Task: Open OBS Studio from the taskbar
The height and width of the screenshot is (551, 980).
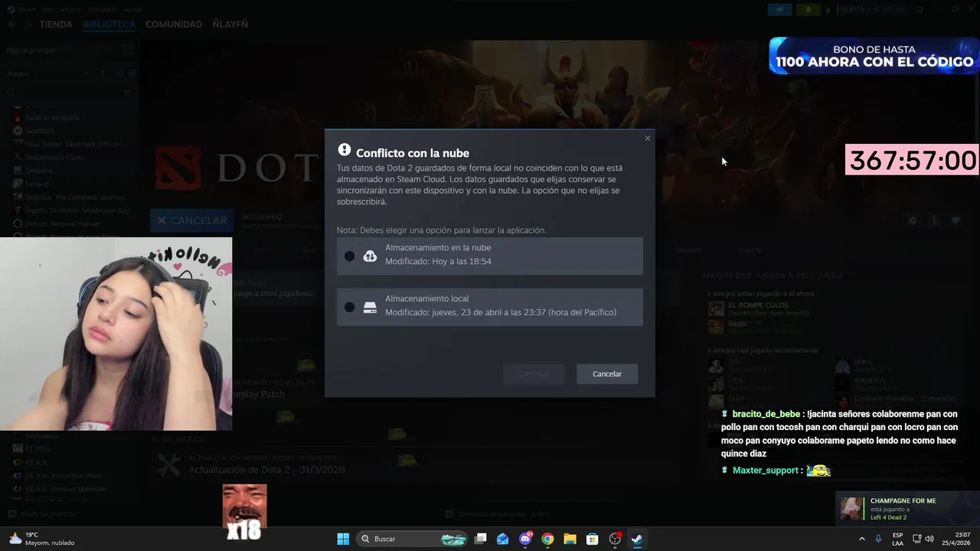Action: pos(615,539)
